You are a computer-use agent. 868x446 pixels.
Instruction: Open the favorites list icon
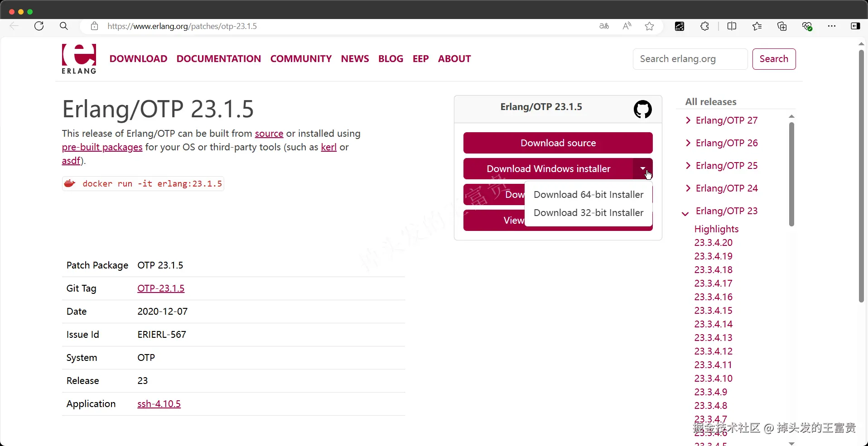point(757,26)
